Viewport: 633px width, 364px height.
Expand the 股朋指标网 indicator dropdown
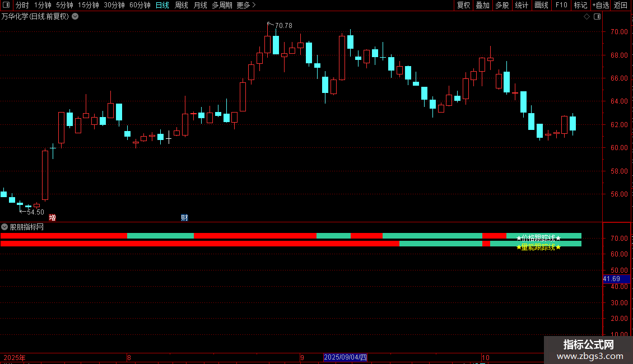point(4,227)
